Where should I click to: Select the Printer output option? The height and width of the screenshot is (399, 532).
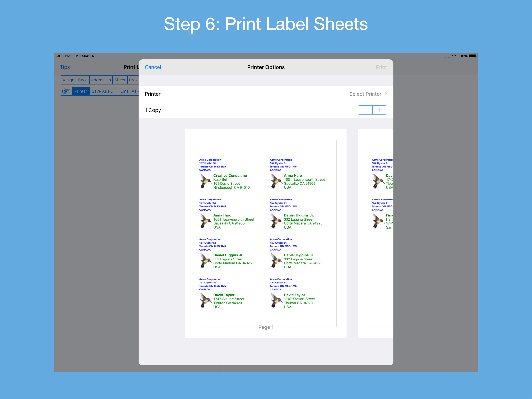[81, 91]
